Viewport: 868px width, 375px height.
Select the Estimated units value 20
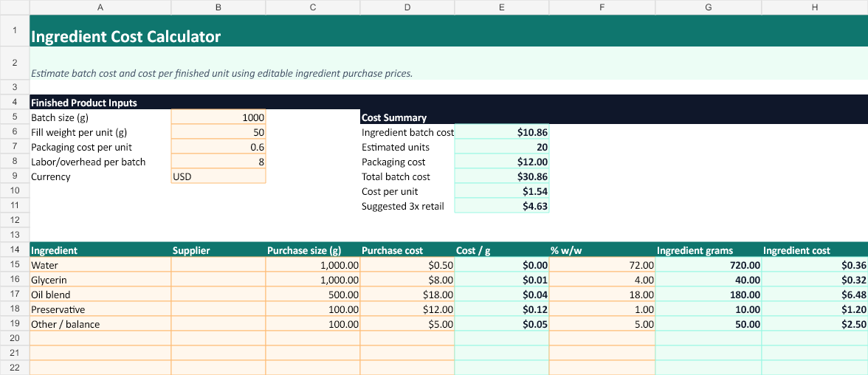[x=502, y=147]
